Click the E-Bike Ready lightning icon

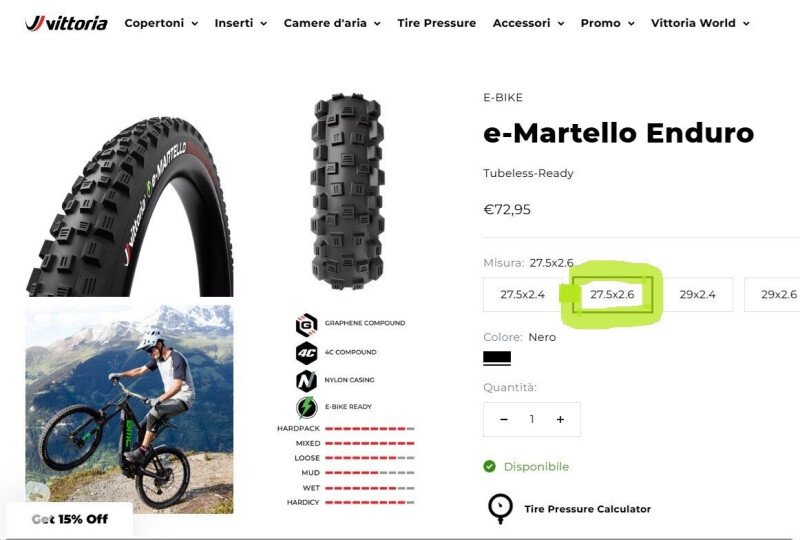(307, 407)
